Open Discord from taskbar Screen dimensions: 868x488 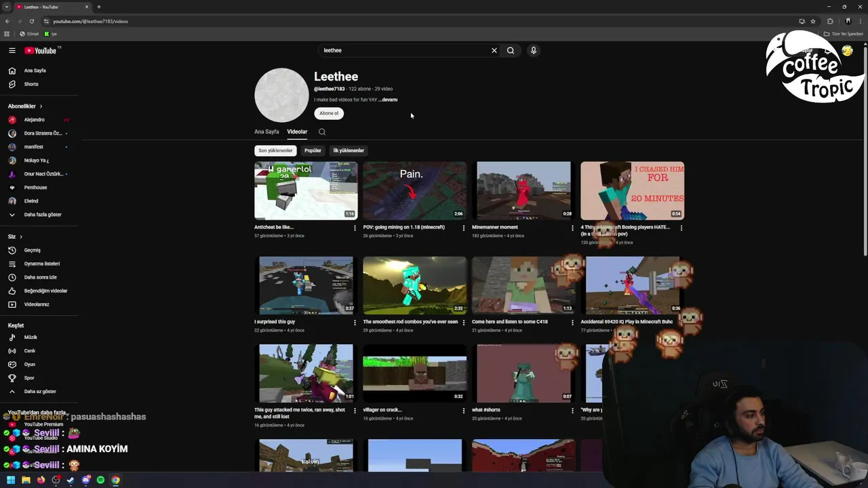pos(85,480)
